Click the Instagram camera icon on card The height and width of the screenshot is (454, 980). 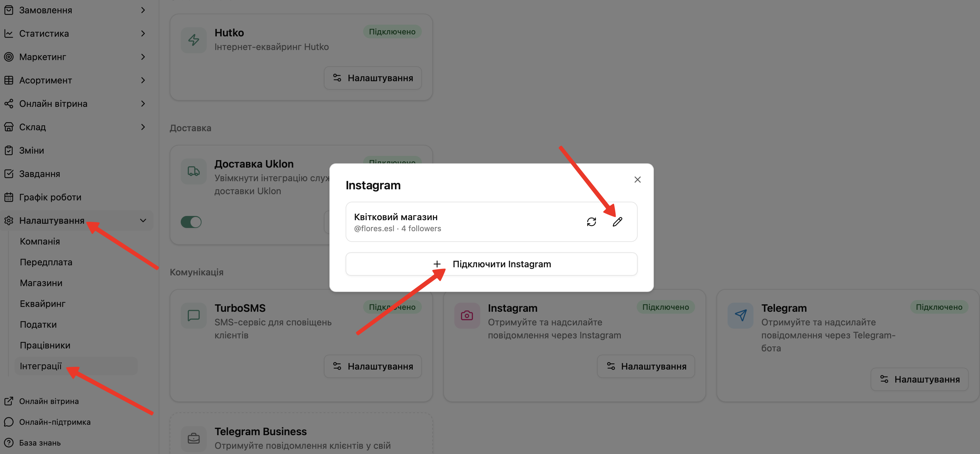(x=467, y=315)
